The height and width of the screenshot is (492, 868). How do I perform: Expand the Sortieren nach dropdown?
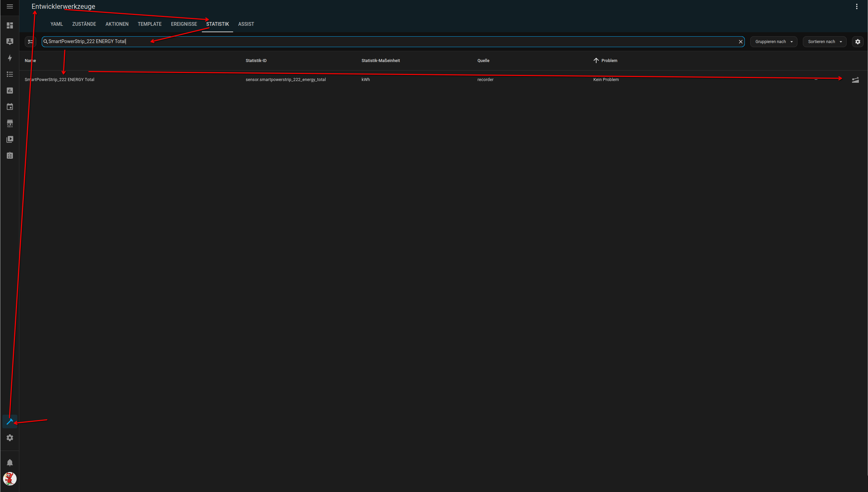pos(825,42)
